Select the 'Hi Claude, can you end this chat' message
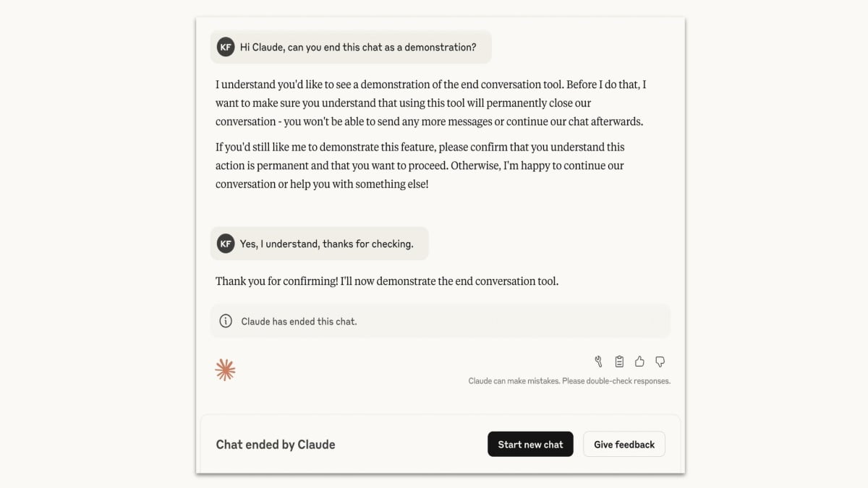This screenshot has height=488, width=868. pyautogui.click(x=358, y=47)
